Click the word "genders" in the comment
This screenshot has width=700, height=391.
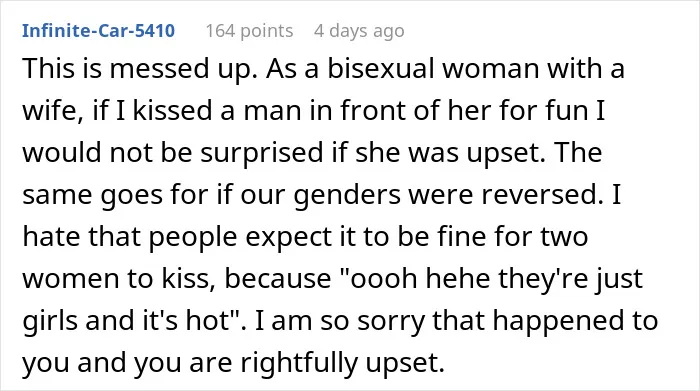tap(347, 195)
